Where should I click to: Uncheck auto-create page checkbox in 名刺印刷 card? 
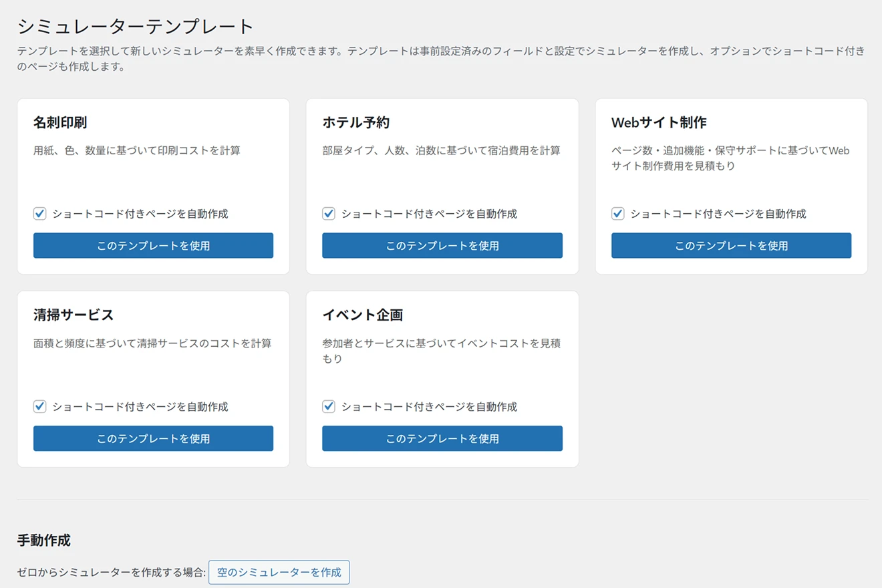click(40, 214)
